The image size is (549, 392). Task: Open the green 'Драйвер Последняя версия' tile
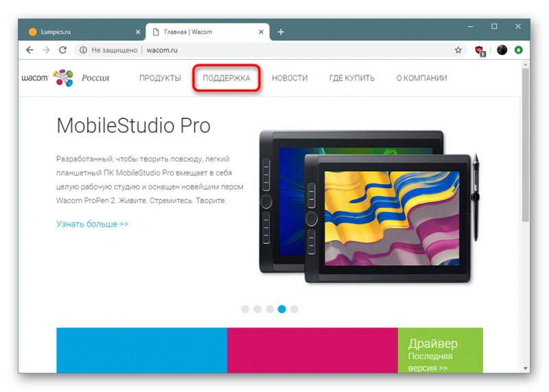[x=441, y=350]
